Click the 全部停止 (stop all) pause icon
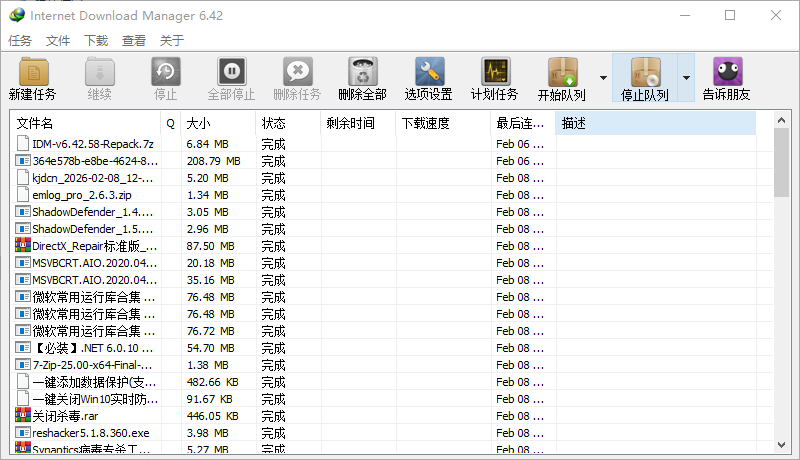Image resolution: width=800 pixels, height=460 pixels. click(231, 74)
